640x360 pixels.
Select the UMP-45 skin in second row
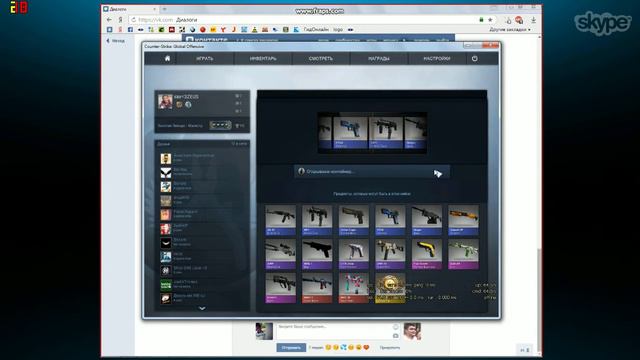click(x=390, y=254)
